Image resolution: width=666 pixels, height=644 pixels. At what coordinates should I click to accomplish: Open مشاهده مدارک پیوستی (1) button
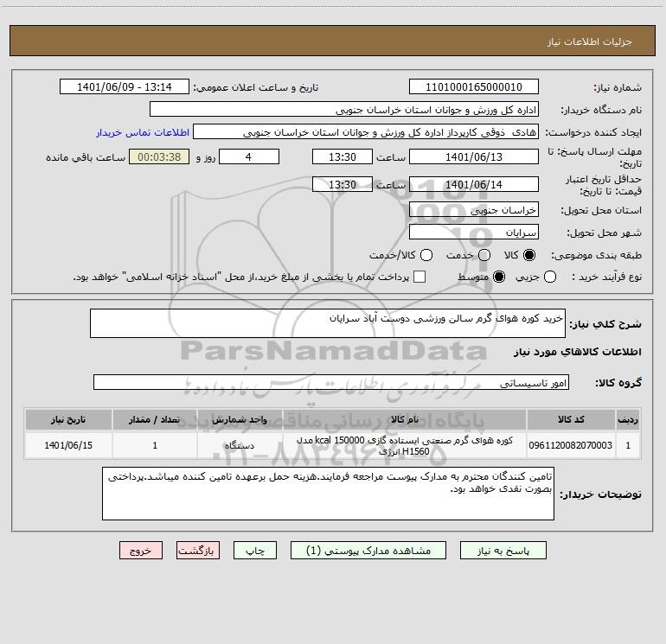coord(368,551)
